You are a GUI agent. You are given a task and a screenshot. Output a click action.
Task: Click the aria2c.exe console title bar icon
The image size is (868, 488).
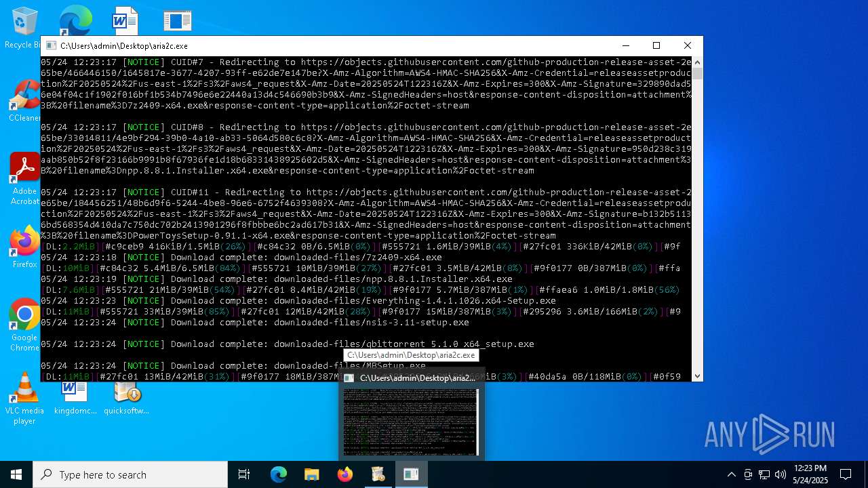[x=51, y=46]
